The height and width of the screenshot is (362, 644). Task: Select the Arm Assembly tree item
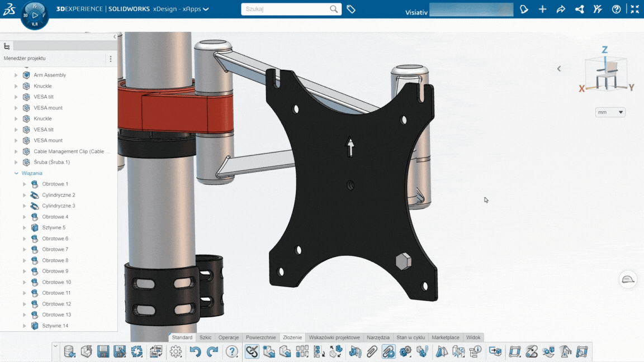click(x=50, y=75)
